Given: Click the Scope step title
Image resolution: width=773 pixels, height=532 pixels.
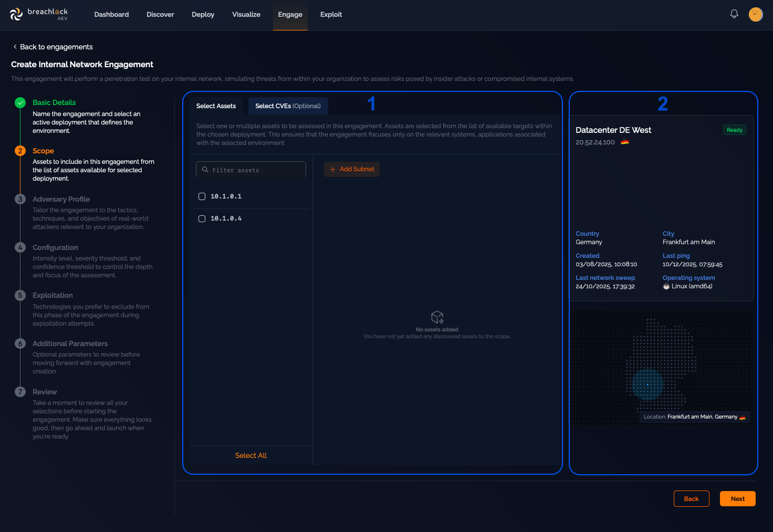Looking at the screenshot, I should [x=43, y=151].
